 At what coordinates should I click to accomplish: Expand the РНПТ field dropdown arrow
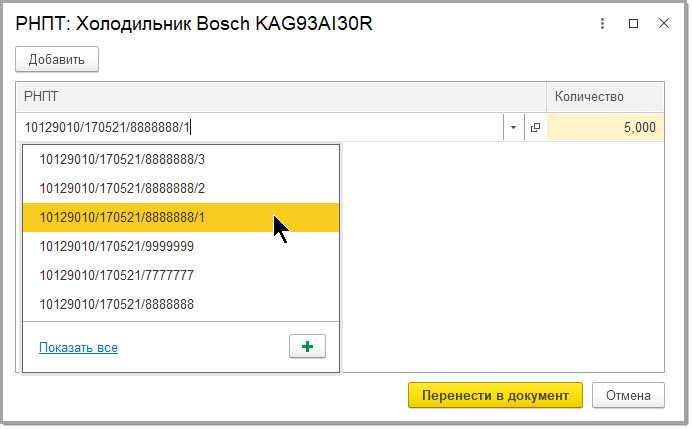tap(513, 128)
